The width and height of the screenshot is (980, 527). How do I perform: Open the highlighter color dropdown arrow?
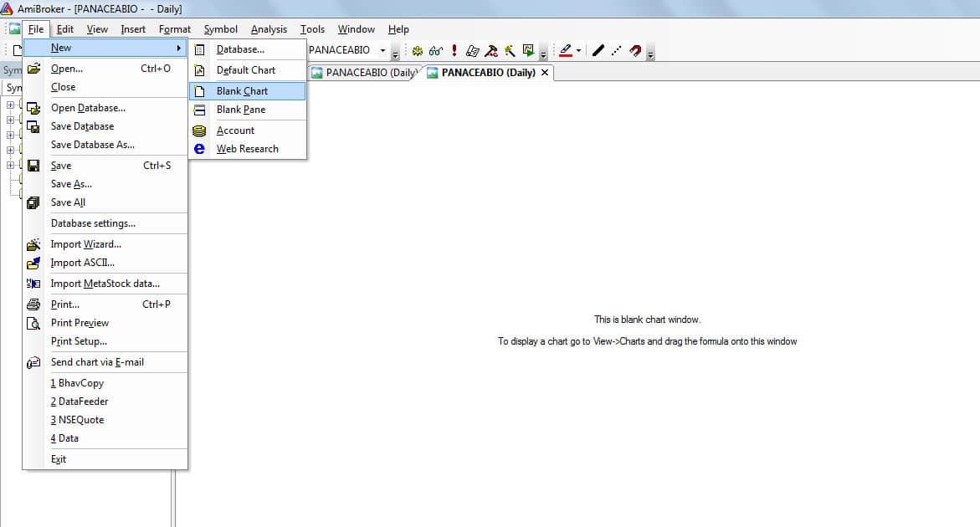click(x=578, y=50)
